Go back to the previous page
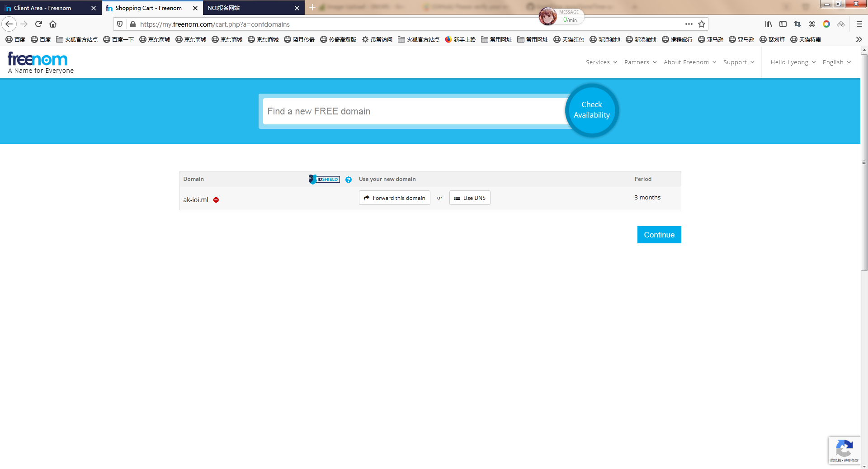 pyautogui.click(x=9, y=24)
